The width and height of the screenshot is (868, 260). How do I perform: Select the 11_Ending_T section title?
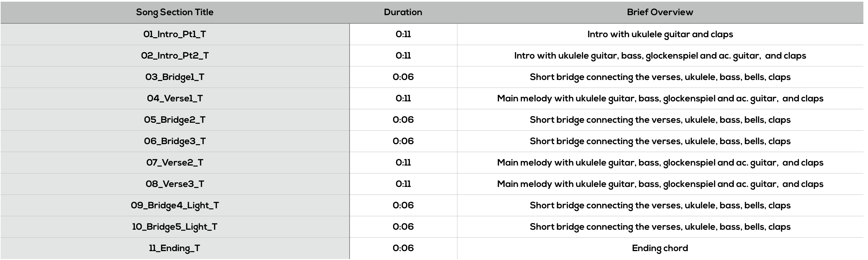coord(174,248)
